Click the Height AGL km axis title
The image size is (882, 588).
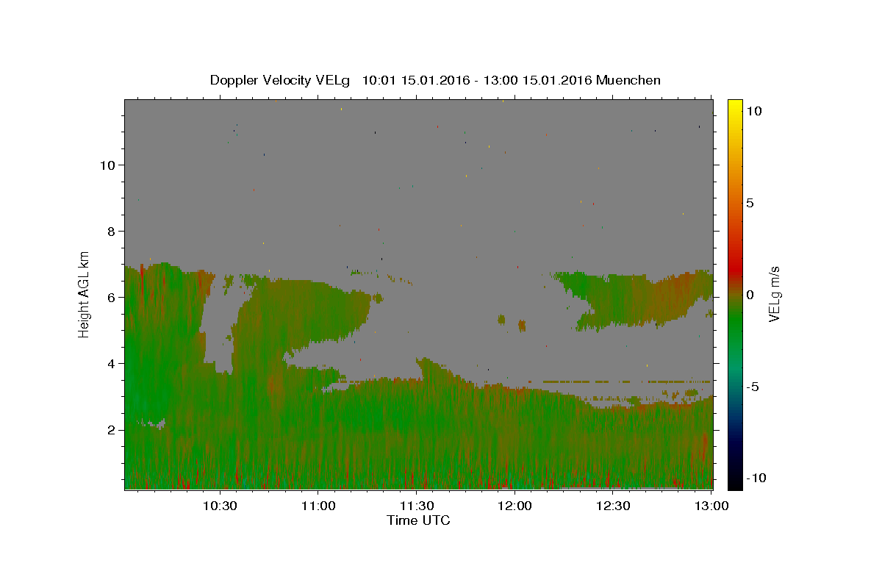point(85,294)
